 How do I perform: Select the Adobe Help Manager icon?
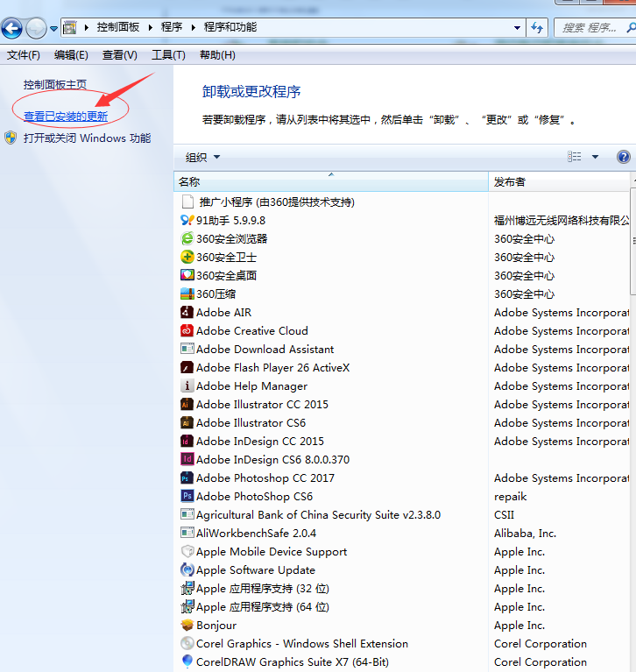[x=187, y=386]
